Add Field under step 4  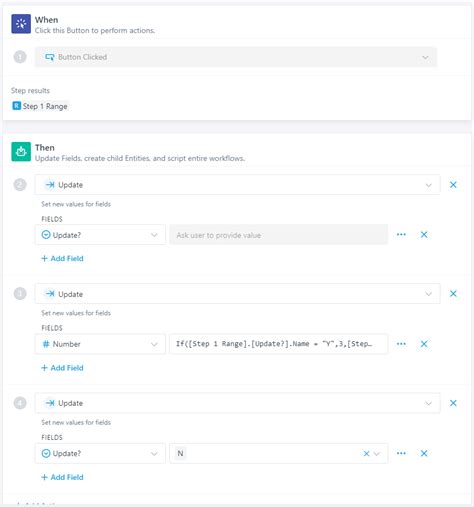[62, 477]
